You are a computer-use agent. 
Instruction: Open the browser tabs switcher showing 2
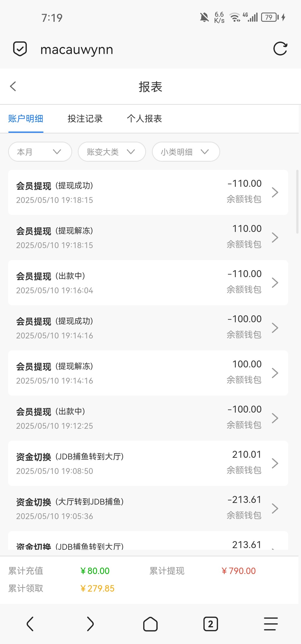(211, 624)
